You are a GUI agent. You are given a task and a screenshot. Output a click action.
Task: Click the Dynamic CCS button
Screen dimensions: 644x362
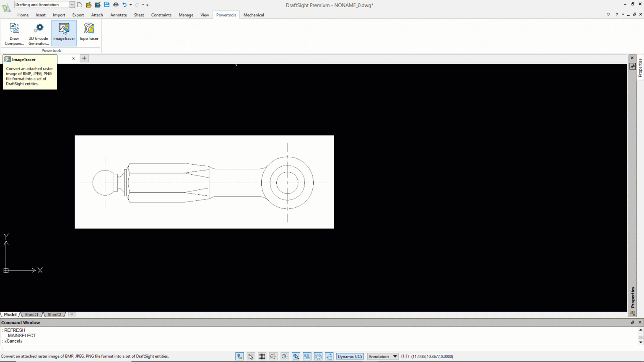[x=350, y=356]
